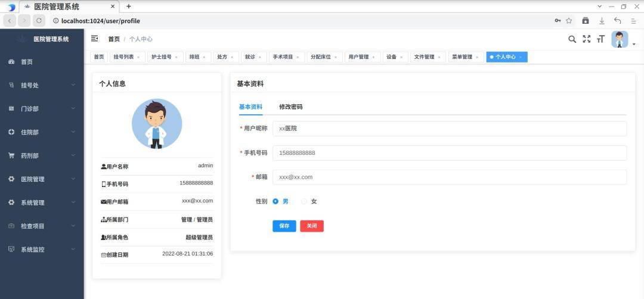Click the 系统监控 monitor icon

point(11,249)
